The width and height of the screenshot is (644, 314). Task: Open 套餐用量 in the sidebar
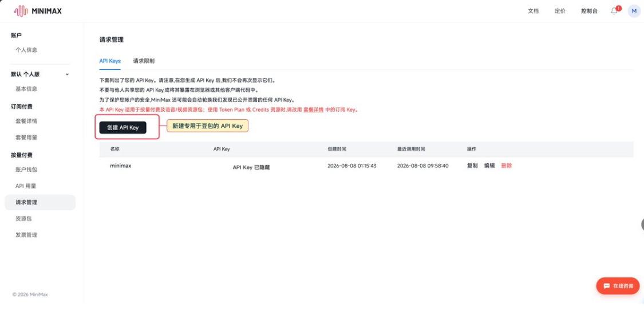click(26, 138)
